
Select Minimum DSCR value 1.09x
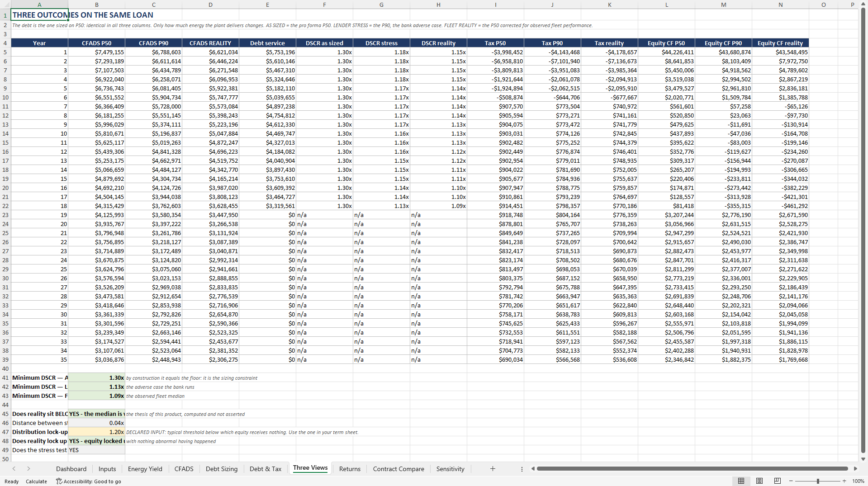pos(96,396)
